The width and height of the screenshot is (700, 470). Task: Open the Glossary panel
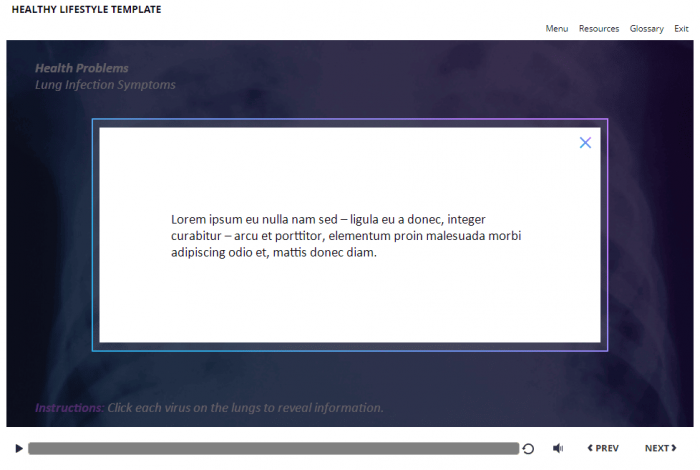[x=646, y=29]
